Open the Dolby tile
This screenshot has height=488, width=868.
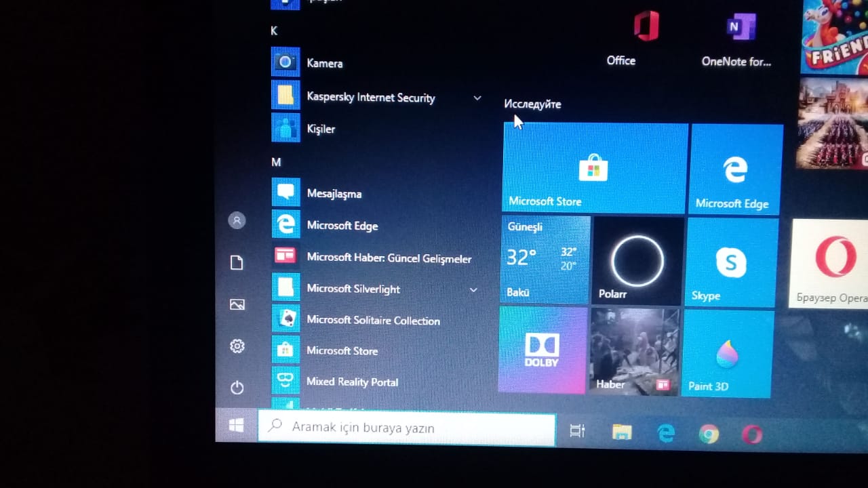click(x=542, y=350)
